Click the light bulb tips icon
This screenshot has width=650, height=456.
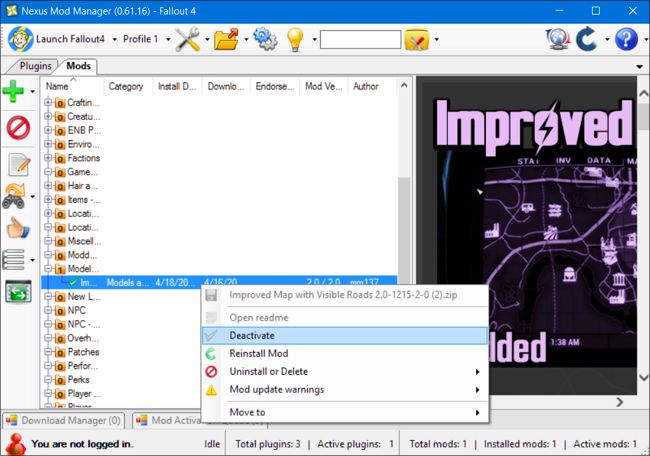(x=296, y=40)
